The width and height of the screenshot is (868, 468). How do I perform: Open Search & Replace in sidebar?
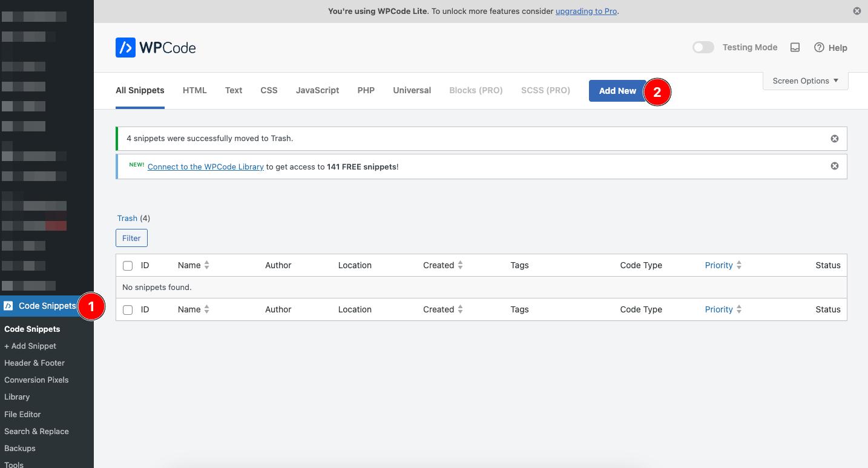[36, 431]
